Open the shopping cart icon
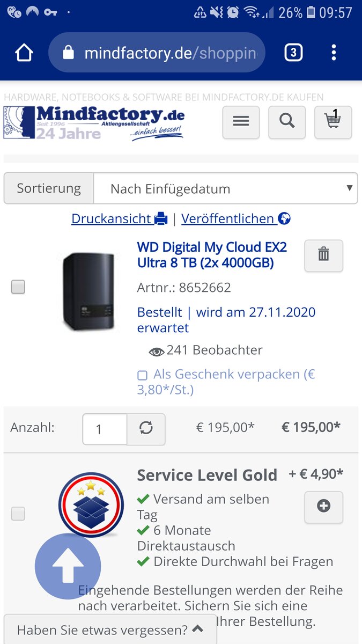 point(333,122)
